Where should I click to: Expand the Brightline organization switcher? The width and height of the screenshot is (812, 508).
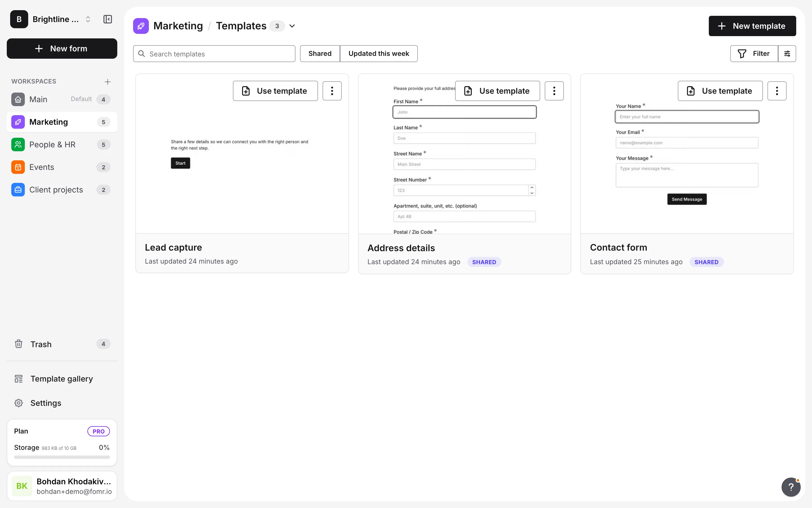[x=51, y=19]
